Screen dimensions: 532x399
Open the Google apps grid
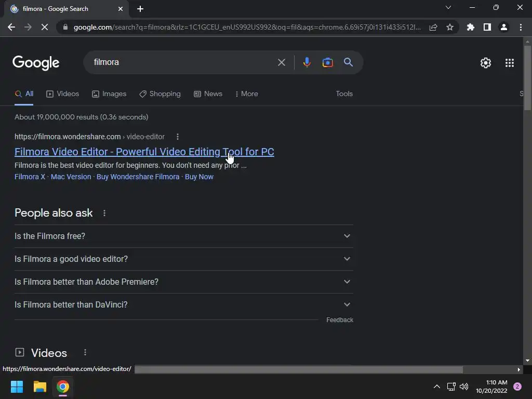pos(509,63)
